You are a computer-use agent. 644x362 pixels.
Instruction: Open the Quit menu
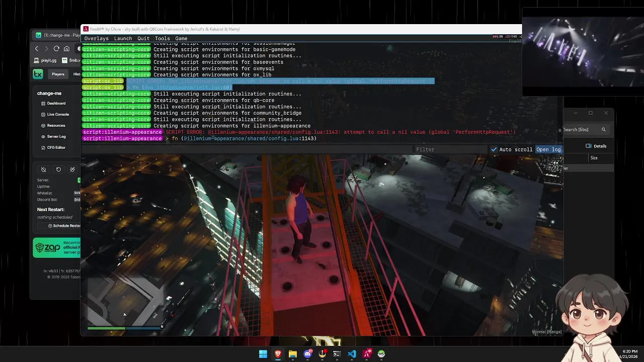click(143, 38)
